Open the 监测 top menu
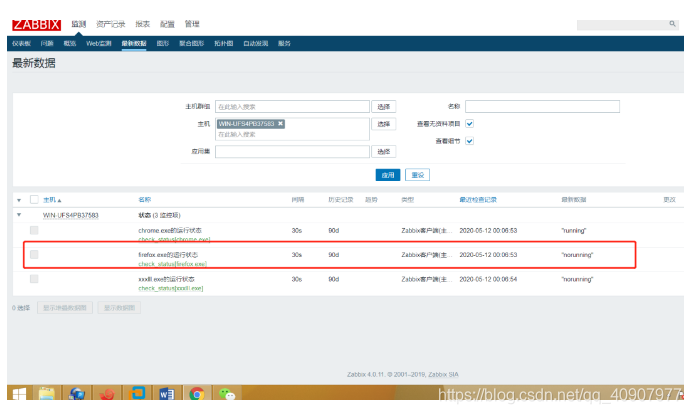The image size is (692, 414). [x=79, y=24]
